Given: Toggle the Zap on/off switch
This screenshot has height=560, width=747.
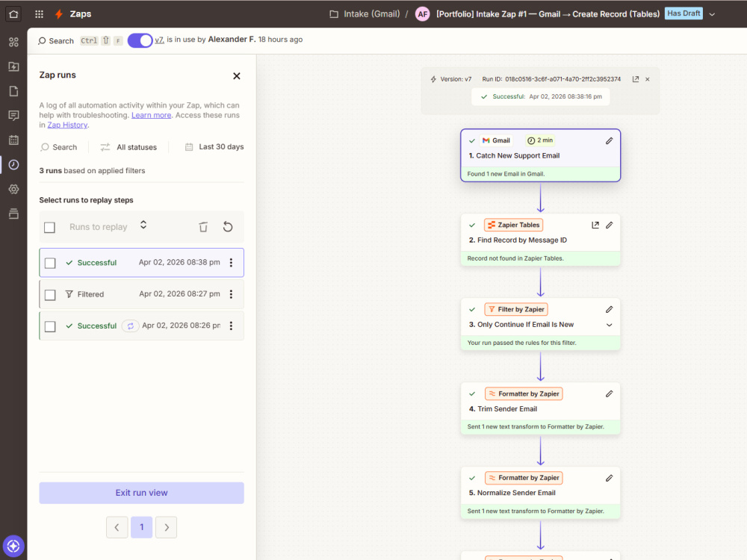Looking at the screenshot, I should tap(140, 40).
